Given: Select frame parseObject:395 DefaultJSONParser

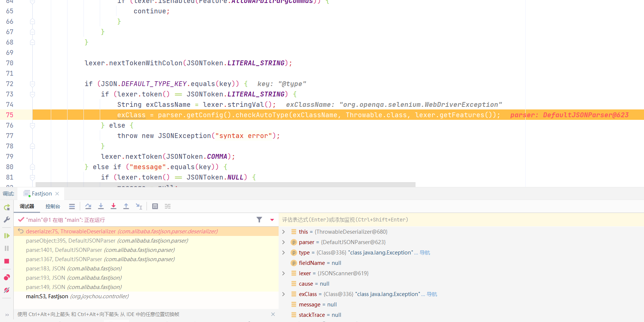Looking at the screenshot, I should 146,241.
